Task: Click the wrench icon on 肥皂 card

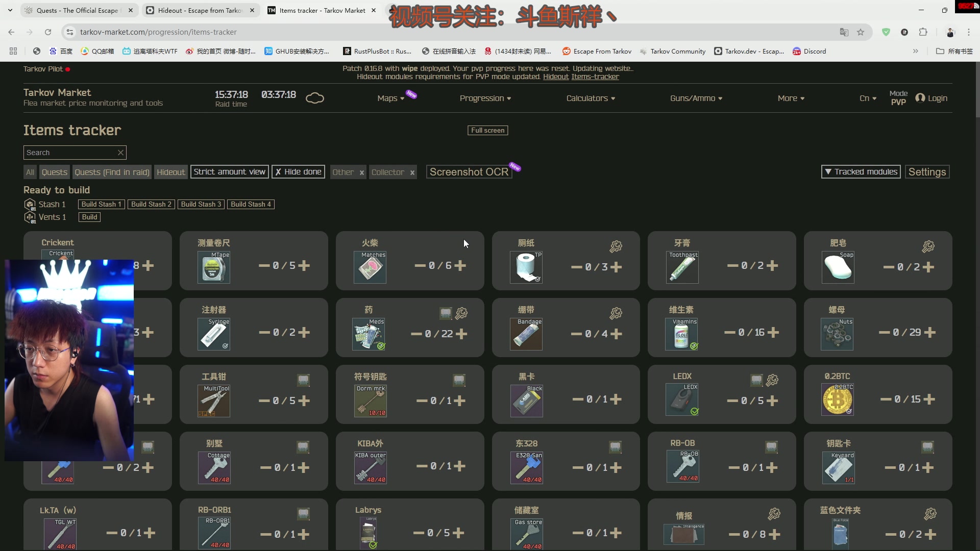Action: click(x=928, y=246)
